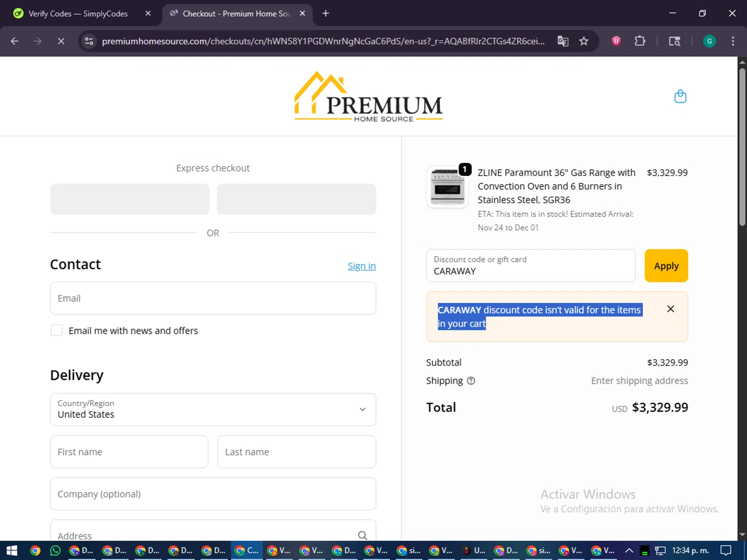The image size is (747, 560).
Task: Open the taskbar item labeled U...
Action: [474, 551]
